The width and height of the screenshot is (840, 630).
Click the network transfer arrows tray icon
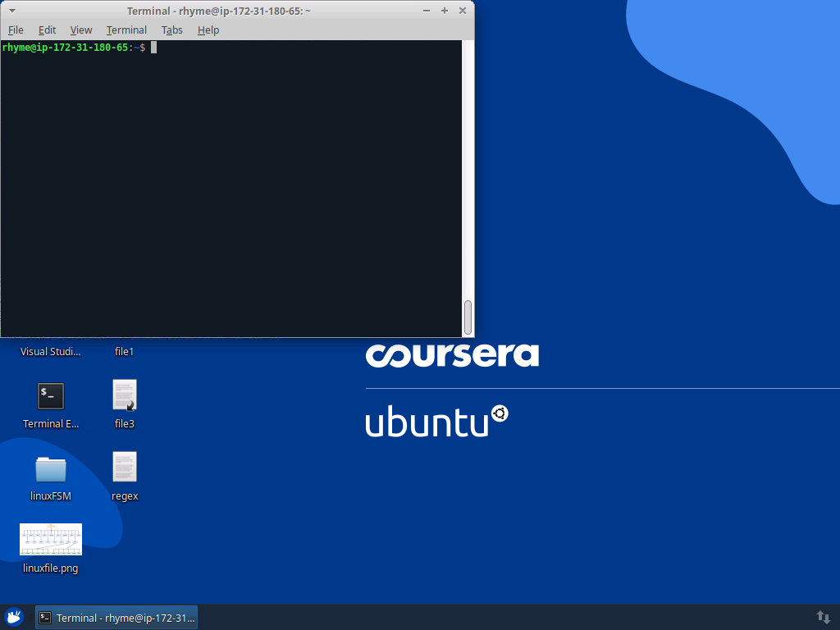click(x=824, y=618)
